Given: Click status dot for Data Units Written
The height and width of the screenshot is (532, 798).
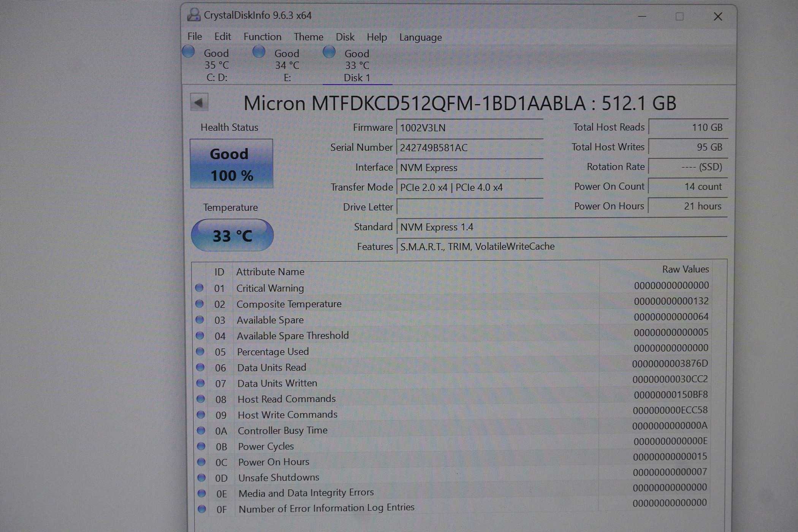Looking at the screenshot, I should click(200, 383).
